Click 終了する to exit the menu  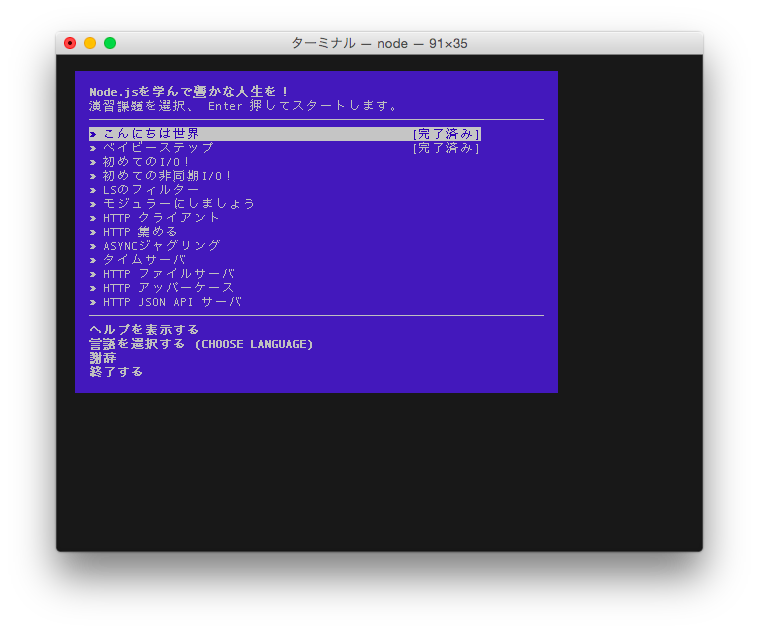click(116, 372)
